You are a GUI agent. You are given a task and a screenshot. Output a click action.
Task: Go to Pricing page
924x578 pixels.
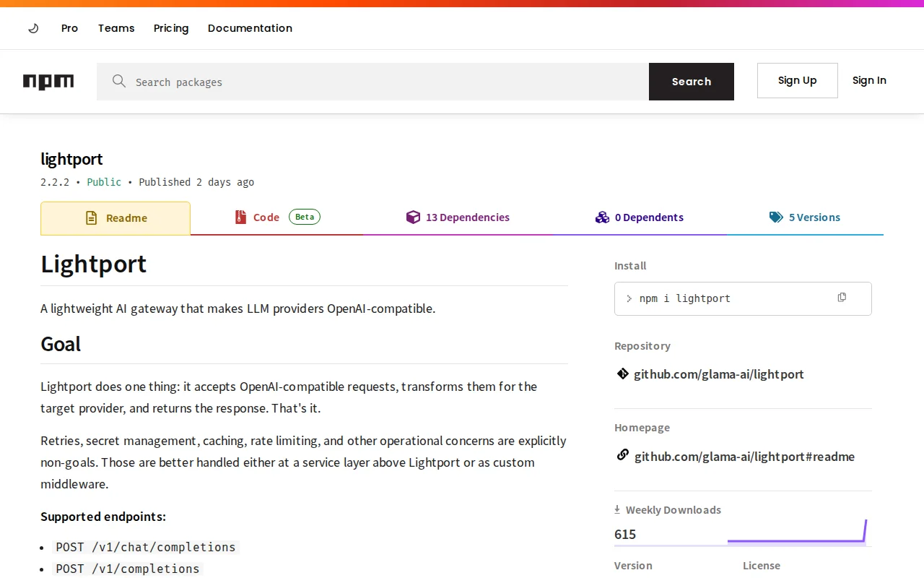(171, 28)
